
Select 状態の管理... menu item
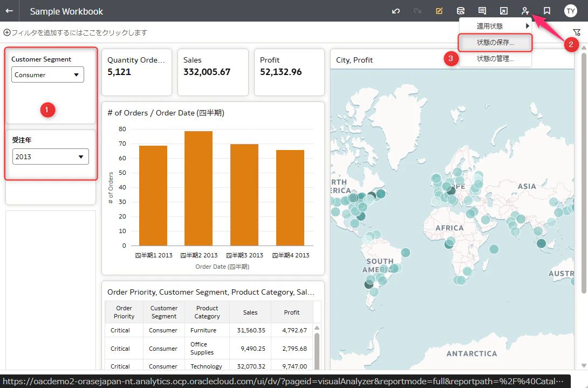coord(495,58)
